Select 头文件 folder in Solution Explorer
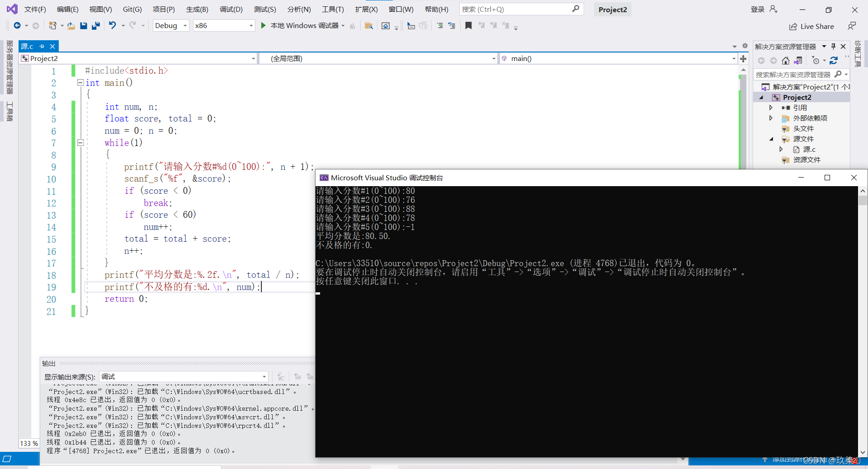The height and width of the screenshot is (469, 868). (803, 129)
